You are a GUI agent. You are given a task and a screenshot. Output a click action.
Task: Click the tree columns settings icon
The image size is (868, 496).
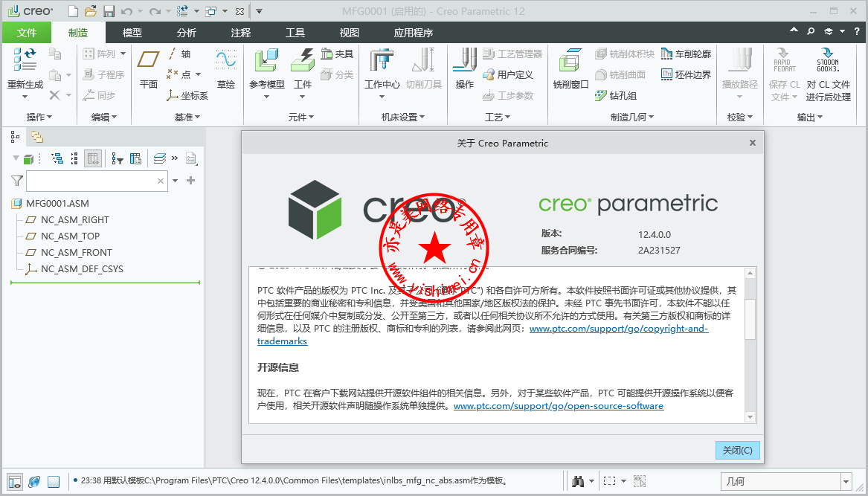point(135,159)
